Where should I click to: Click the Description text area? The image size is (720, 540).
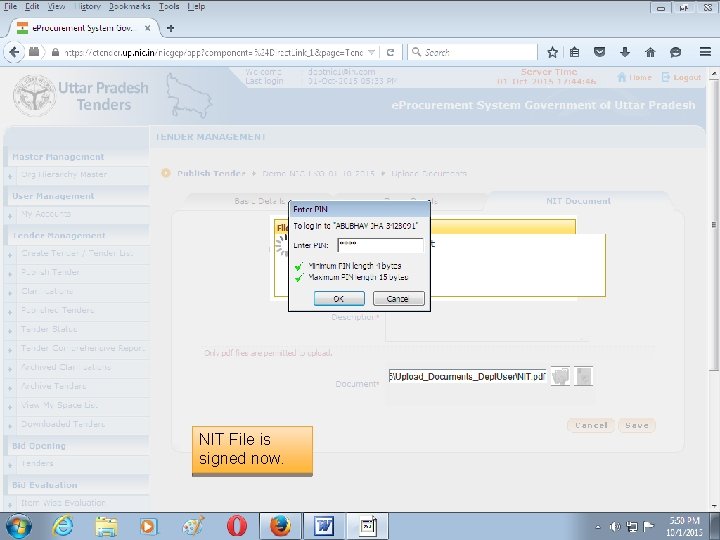(487, 327)
